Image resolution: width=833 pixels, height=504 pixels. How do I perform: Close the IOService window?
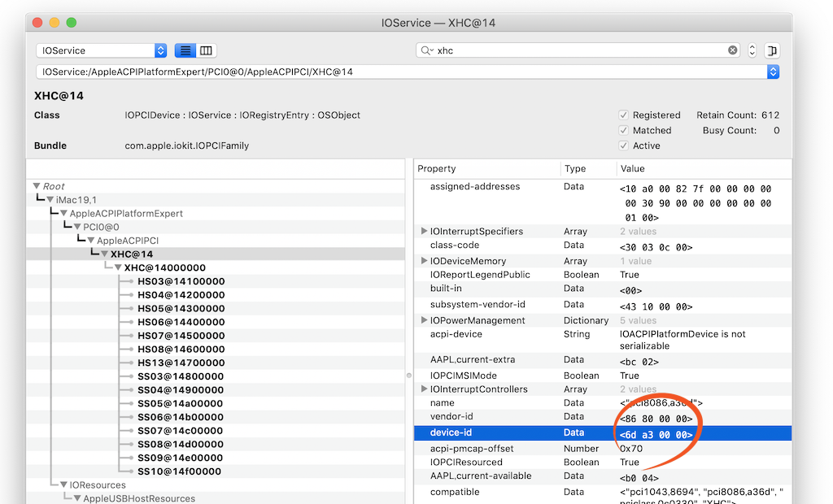coord(37,22)
